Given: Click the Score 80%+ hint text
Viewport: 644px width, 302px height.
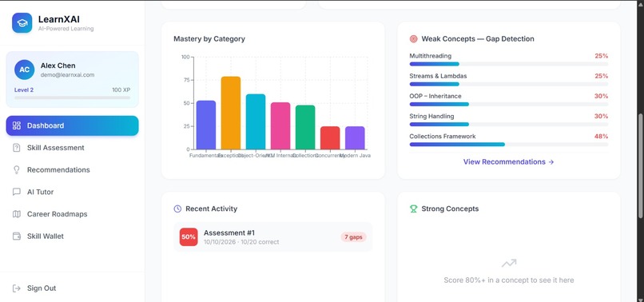Looking at the screenshot, I should click(509, 280).
